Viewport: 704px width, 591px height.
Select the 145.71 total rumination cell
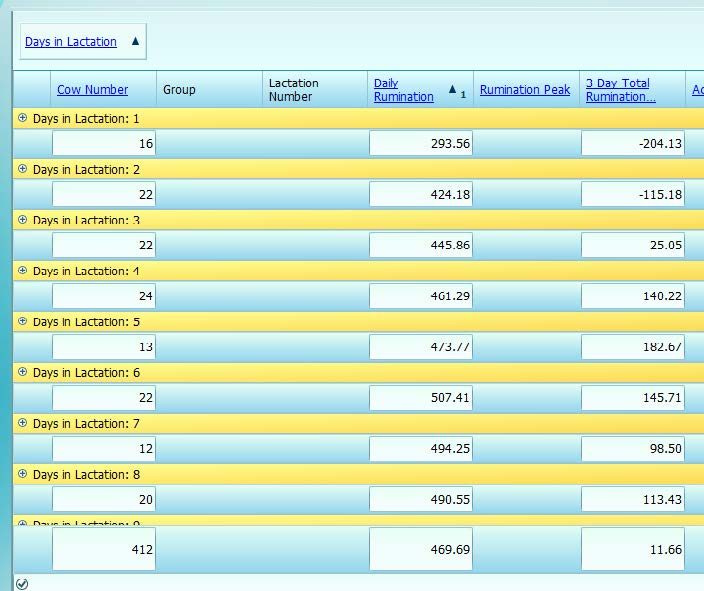[x=633, y=397]
